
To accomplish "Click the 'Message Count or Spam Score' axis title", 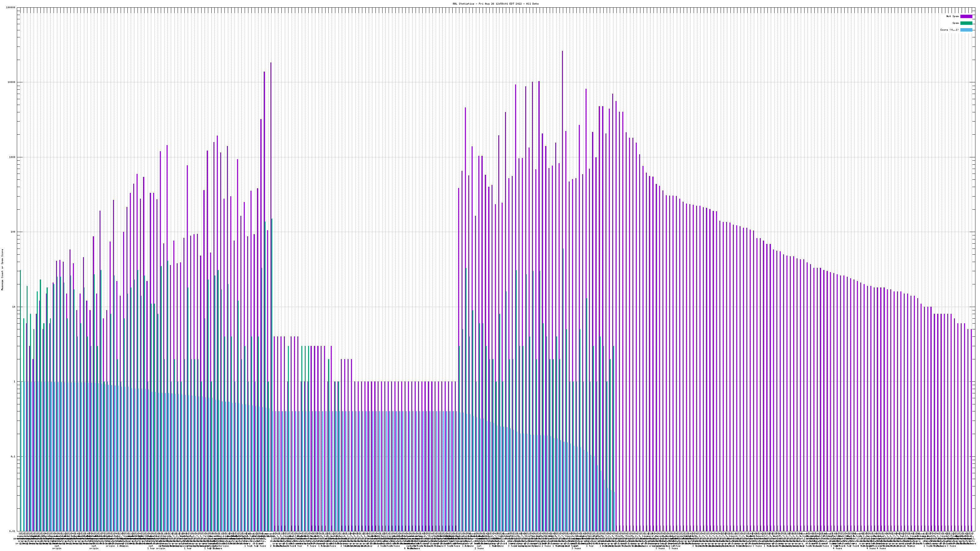I will tap(2, 270).
